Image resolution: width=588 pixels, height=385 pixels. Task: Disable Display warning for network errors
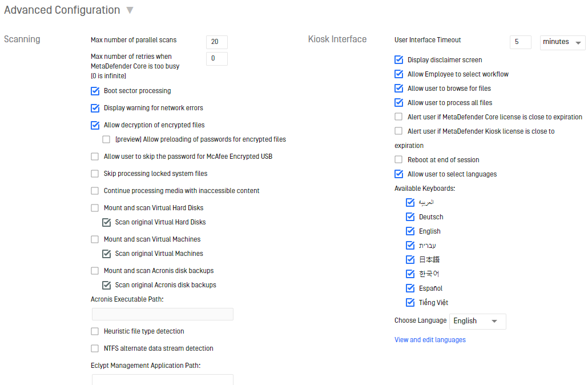coord(95,108)
